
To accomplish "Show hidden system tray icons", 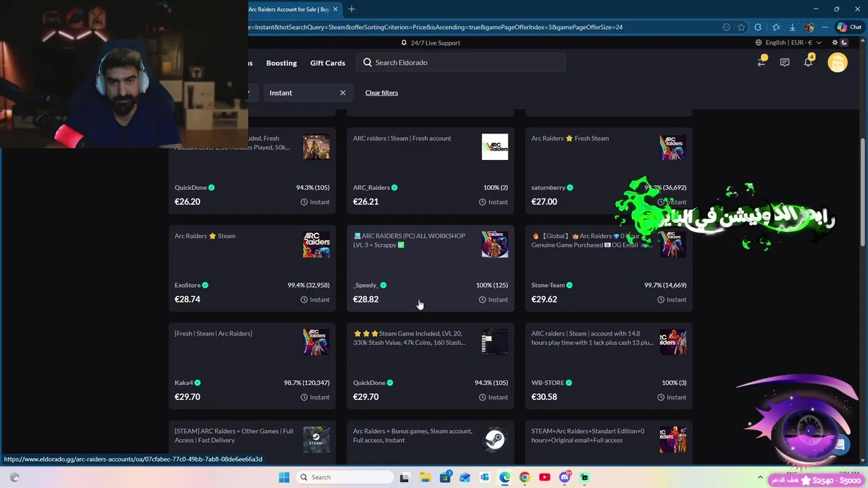I will 759,477.
